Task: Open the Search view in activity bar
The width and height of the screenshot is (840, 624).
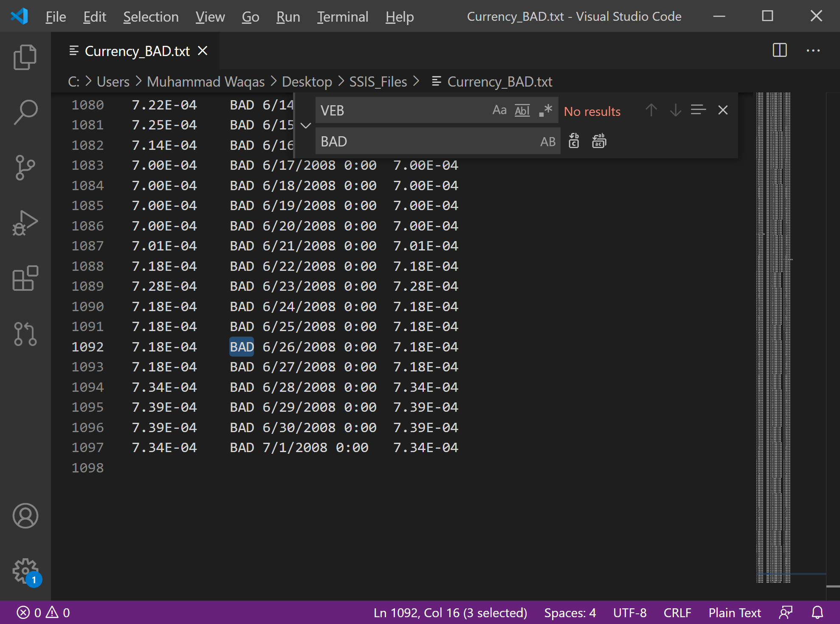Action: point(25,112)
